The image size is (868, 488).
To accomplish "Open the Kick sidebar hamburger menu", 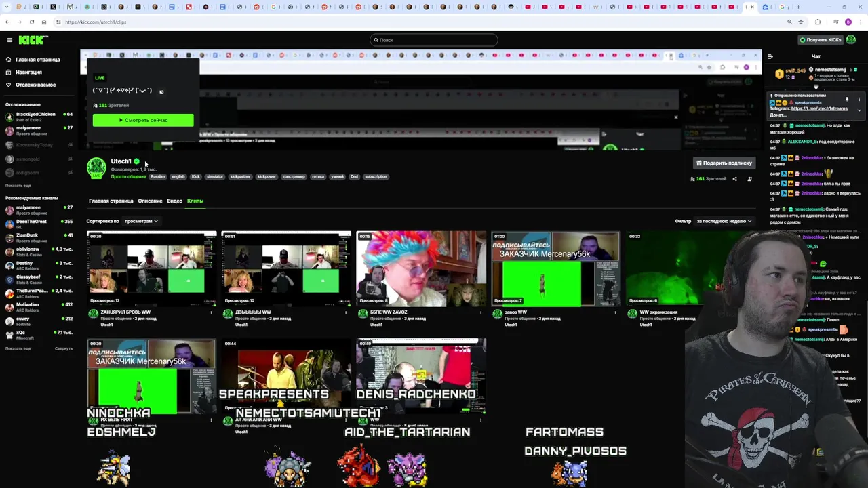I will pos(9,40).
